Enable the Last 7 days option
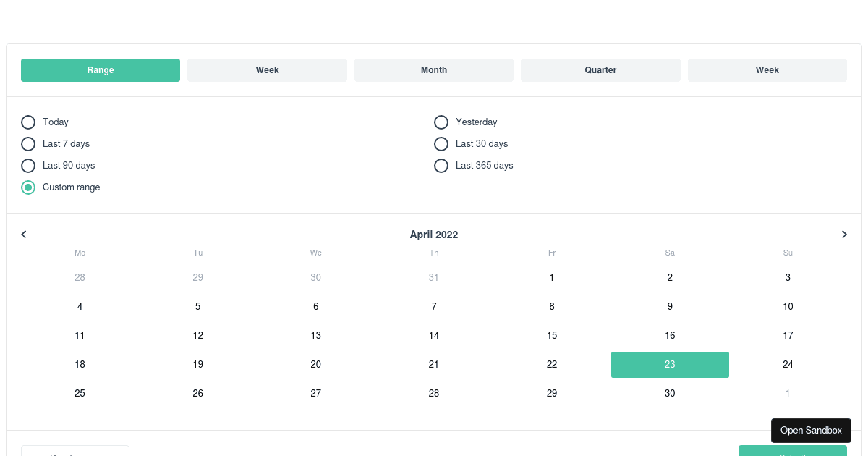The image size is (868, 456). coord(27,143)
